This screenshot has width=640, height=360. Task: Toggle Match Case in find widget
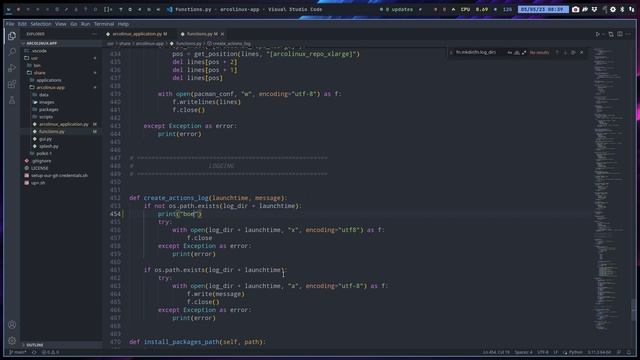510,53
